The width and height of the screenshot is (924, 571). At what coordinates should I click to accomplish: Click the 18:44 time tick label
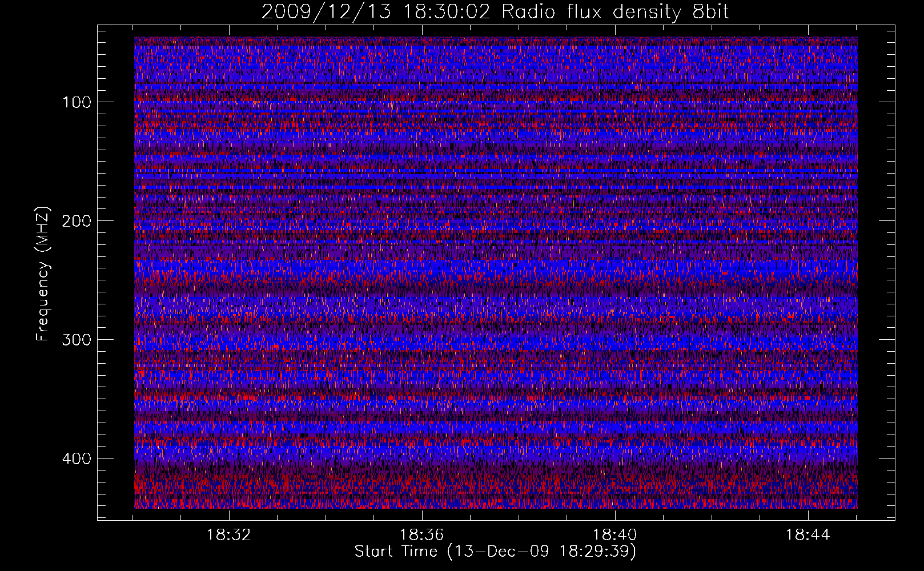click(808, 535)
